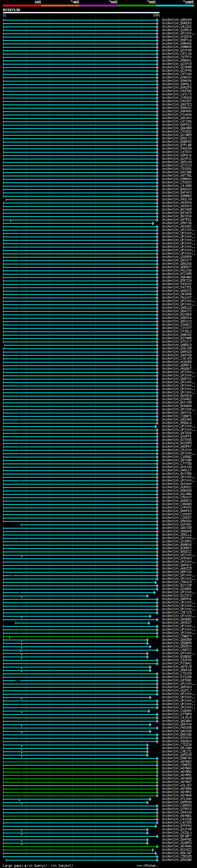Screen dimensions: 197x868
Task: Click the =50char. scale legend
Action: (x=147, y=865)
